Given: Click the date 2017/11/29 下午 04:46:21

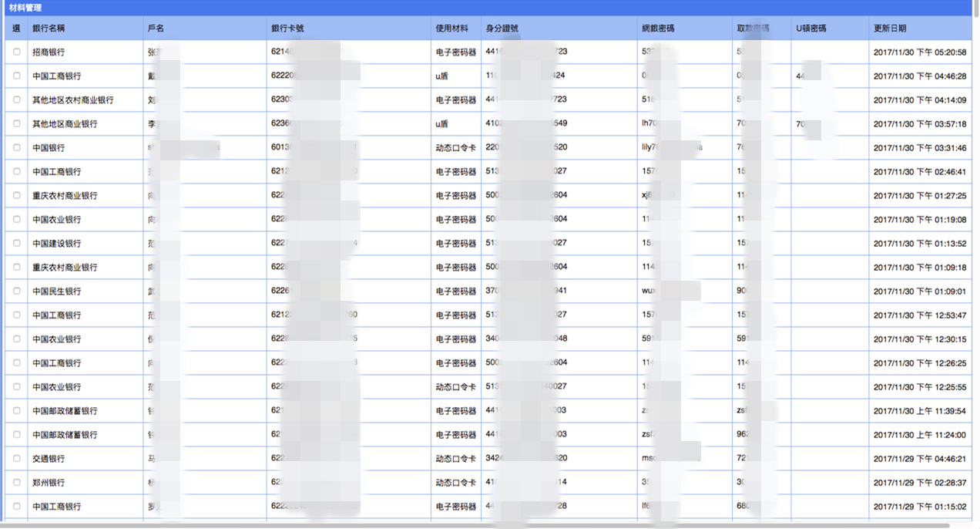Looking at the screenshot, I should 920,459.
